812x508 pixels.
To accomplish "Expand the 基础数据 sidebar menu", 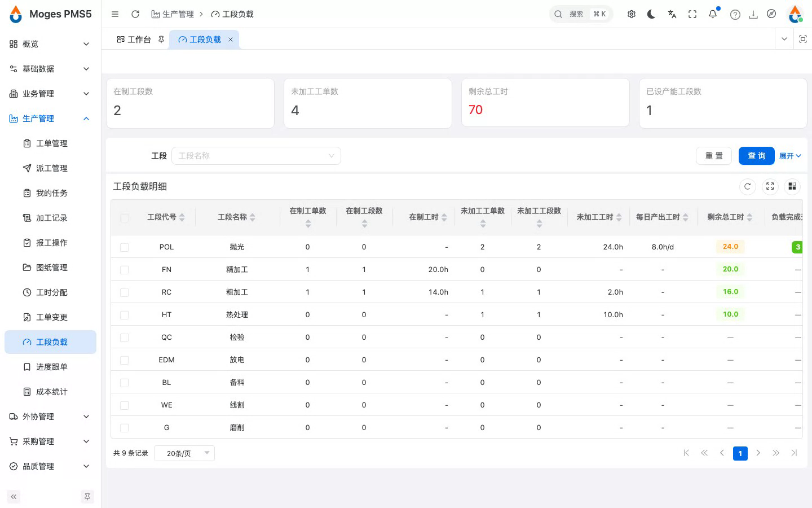I will (50, 69).
